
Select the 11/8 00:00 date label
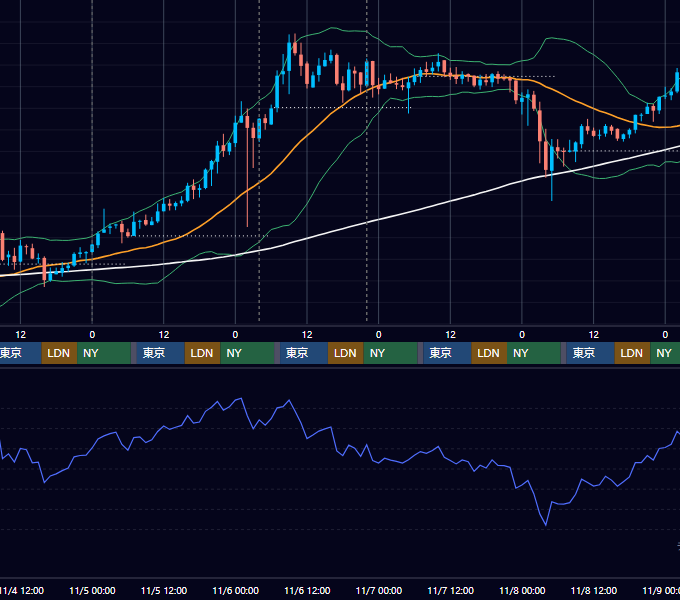522,590
